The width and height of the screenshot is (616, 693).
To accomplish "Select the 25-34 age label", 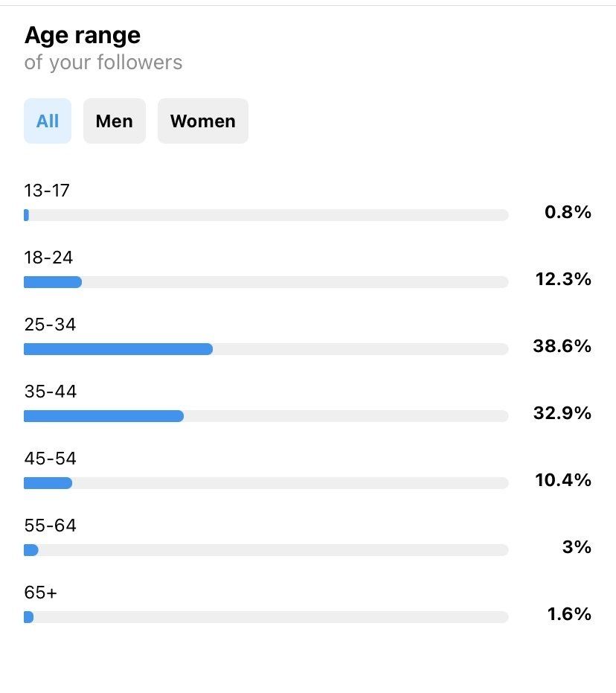I will coord(50,325).
